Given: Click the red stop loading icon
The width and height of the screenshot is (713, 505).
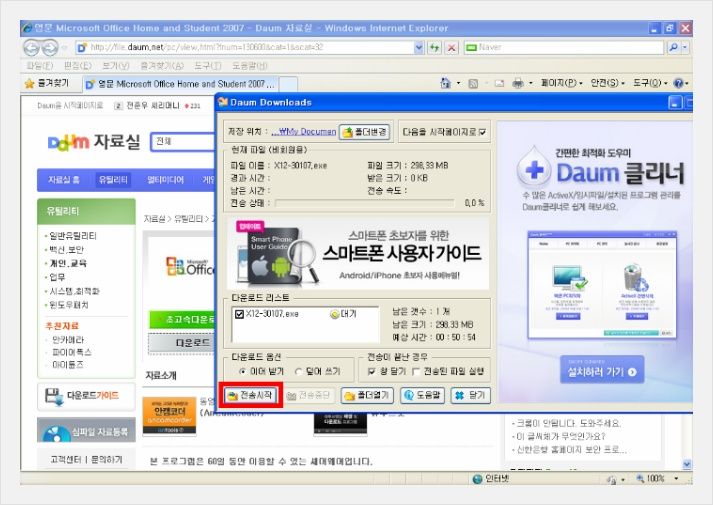Looking at the screenshot, I should [x=451, y=47].
